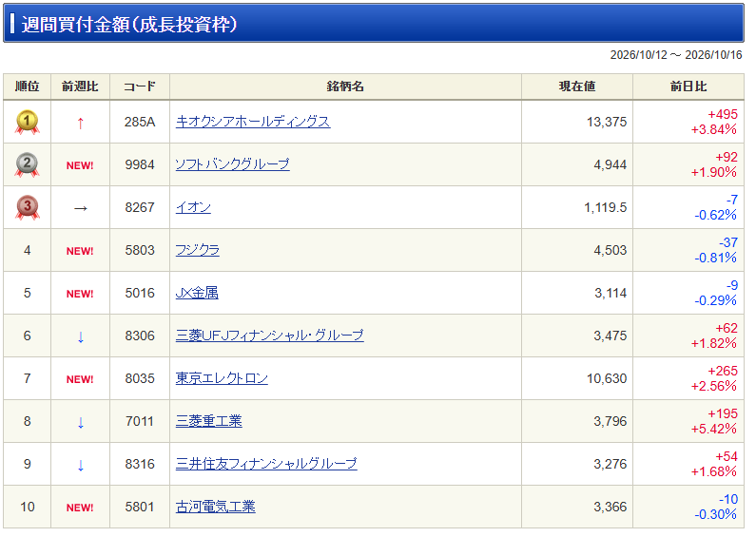
Task: Click the bronze rank 3 medal icon
Action: click(x=27, y=208)
